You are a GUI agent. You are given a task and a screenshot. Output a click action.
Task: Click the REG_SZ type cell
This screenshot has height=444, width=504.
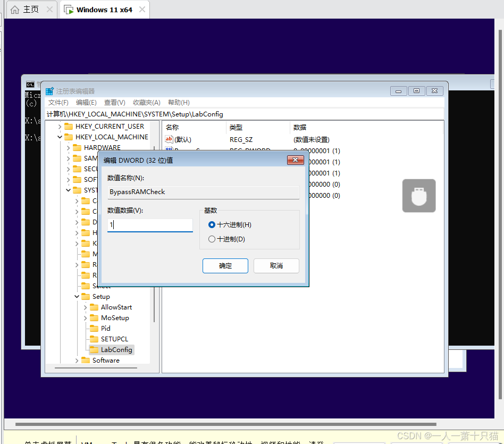tap(241, 139)
